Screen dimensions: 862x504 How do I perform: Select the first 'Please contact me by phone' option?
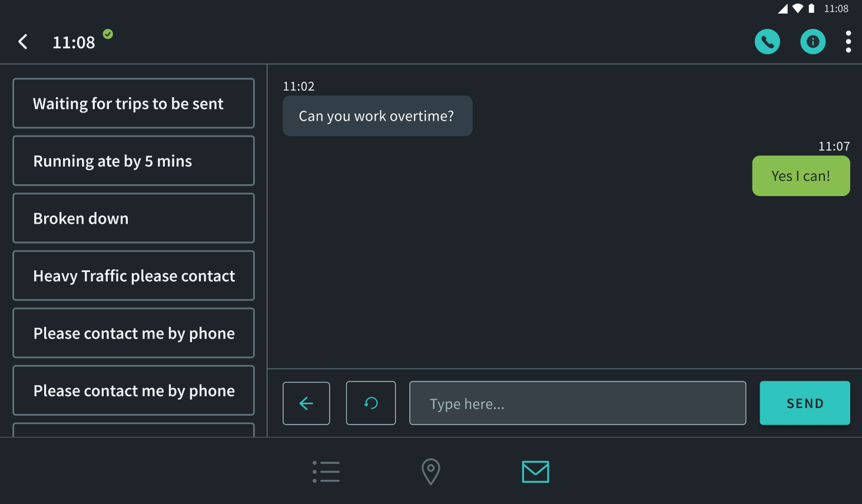coord(133,333)
